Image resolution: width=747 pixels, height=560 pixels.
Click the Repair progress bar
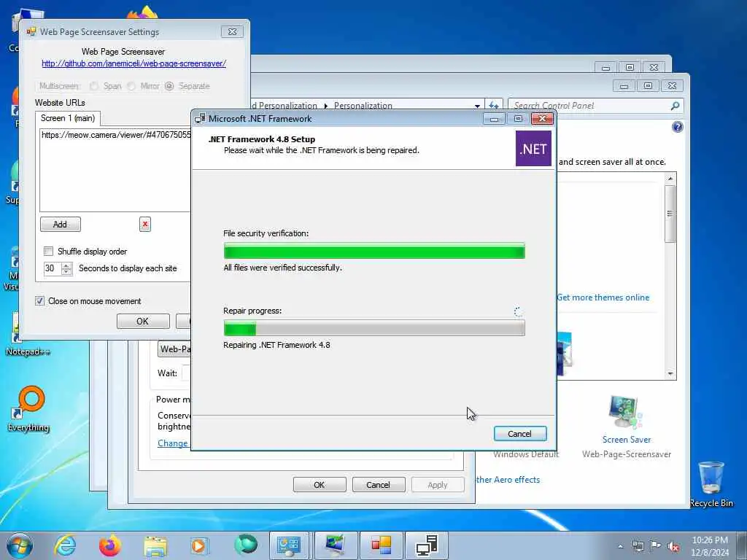tap(374, 328)
